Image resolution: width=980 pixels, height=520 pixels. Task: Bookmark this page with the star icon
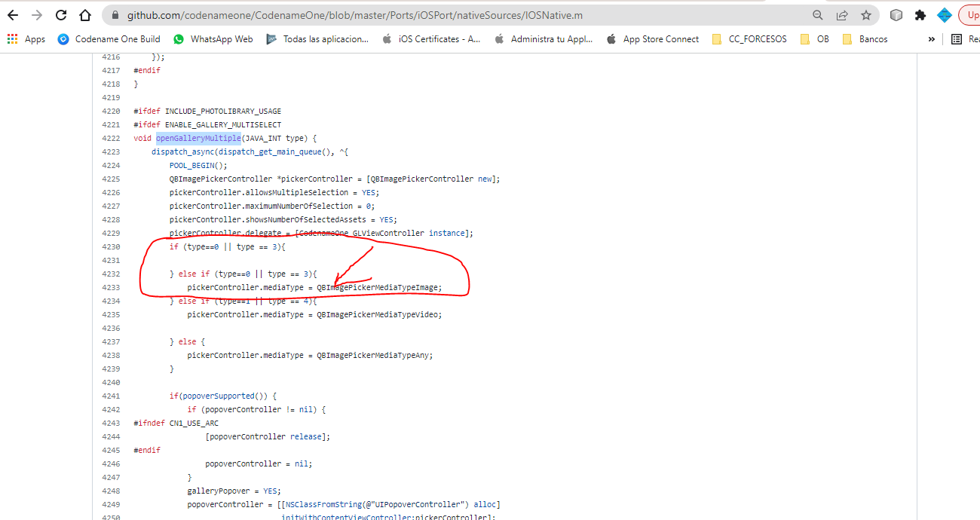[866, 15]
